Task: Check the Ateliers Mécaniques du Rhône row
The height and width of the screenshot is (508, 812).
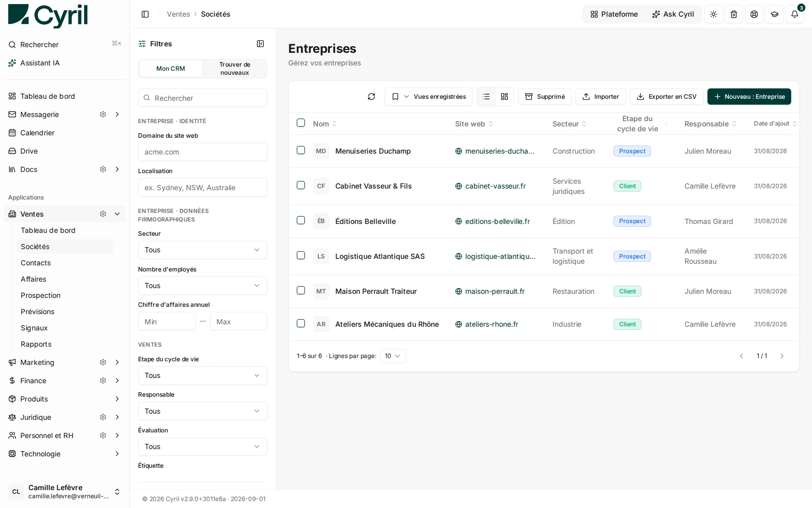Action: (301, 323)
